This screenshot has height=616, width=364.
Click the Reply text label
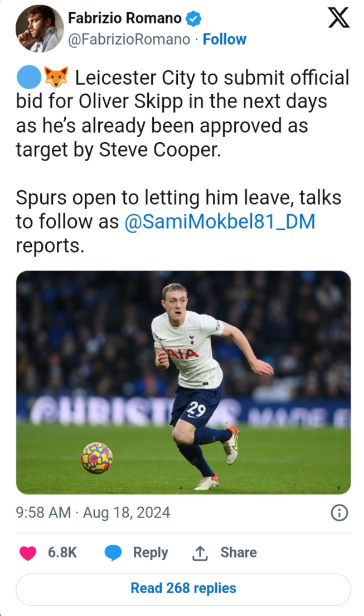pos(151,552)
